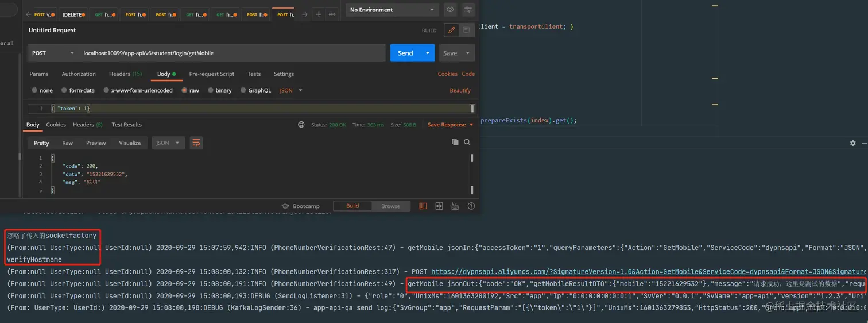Select the x-www-form-urlencoded radio button
The image size is (868, 323).
point(106,90)
